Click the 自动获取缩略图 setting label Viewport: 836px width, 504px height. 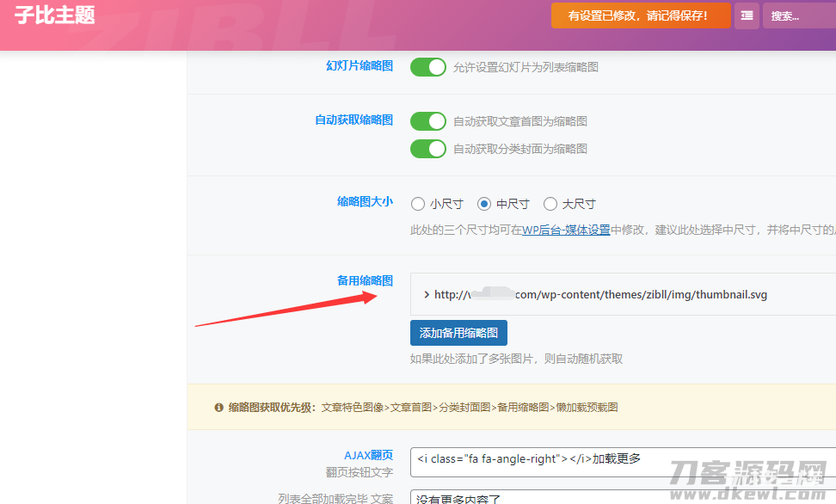(x=353, y=120)
